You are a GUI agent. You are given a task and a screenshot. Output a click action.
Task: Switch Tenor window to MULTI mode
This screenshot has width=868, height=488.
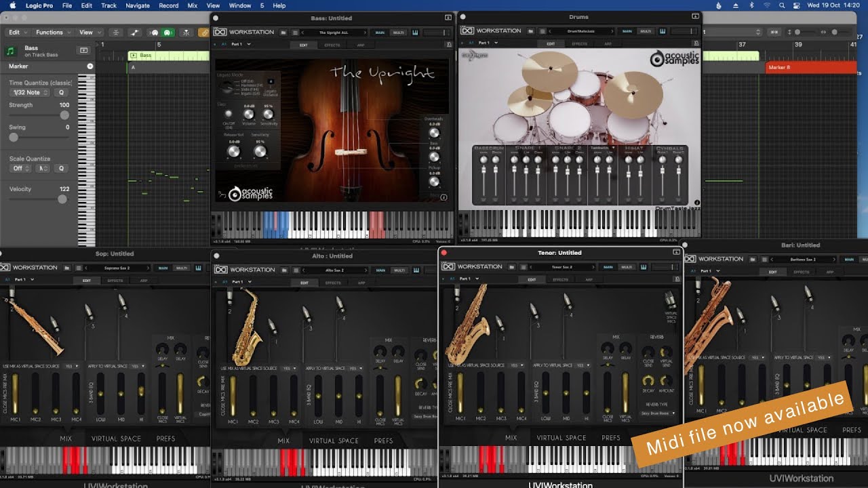[626, 267]
